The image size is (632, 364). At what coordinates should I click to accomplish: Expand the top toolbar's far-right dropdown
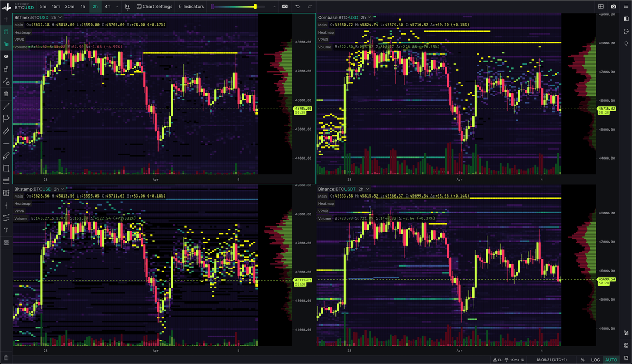coord(626,7)
